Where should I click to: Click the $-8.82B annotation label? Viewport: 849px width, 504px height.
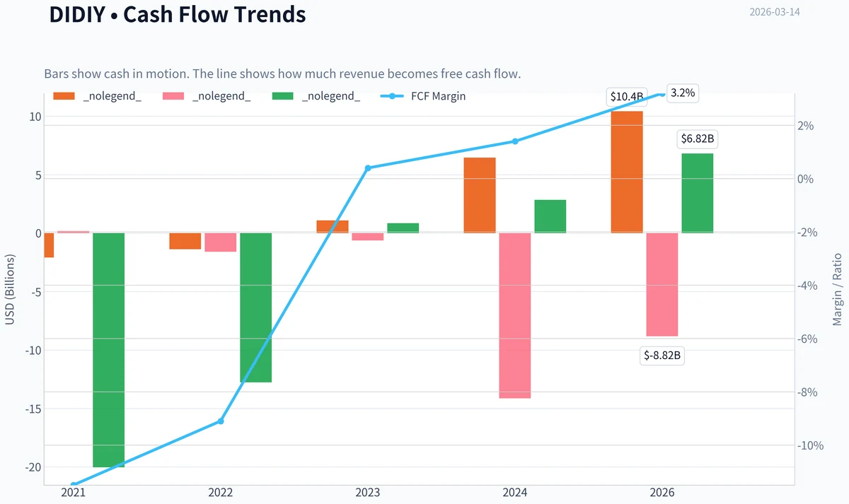(x=662, y=356)
